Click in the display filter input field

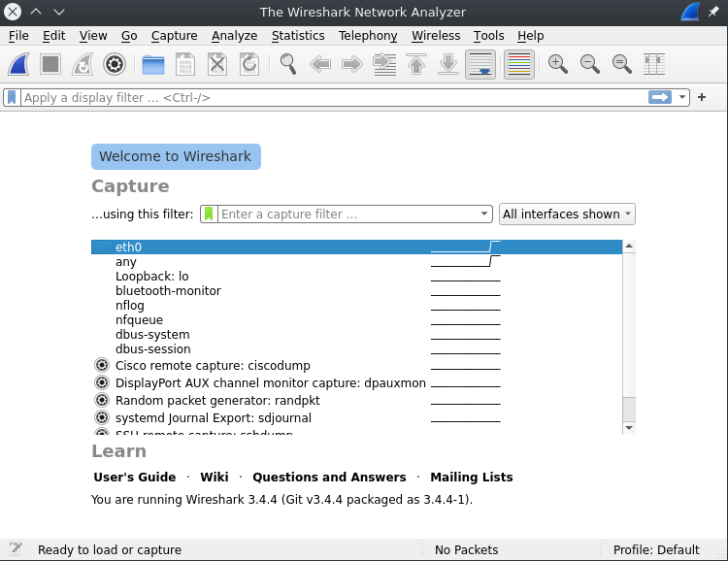pyautogui.click(x=334, y=97)
